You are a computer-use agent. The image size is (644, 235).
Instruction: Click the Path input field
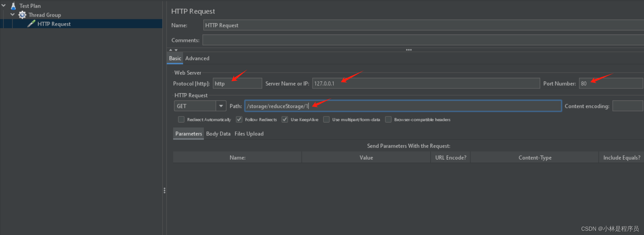[403, 106]
